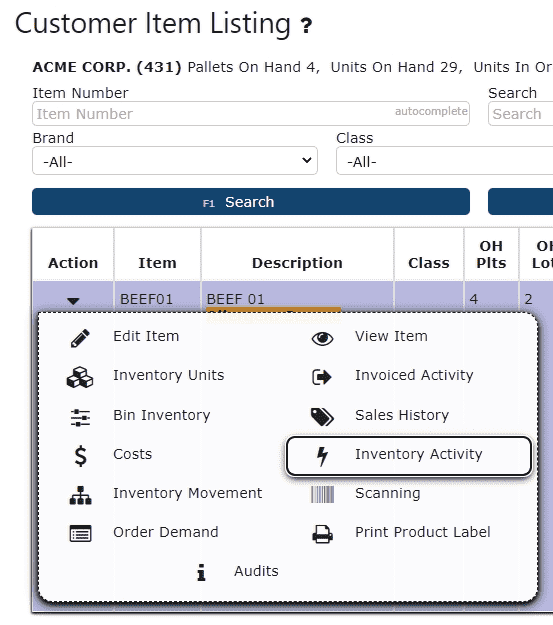
Task: Open the Brand dropdown
Action: [175, 161]
